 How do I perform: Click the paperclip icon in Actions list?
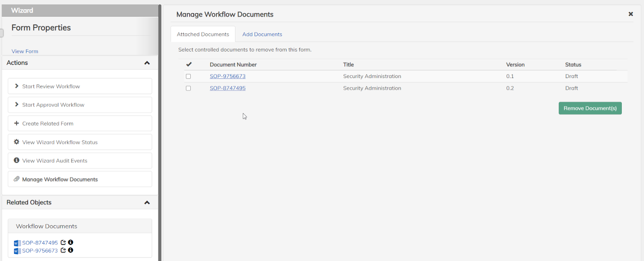(x=17, y=179)
